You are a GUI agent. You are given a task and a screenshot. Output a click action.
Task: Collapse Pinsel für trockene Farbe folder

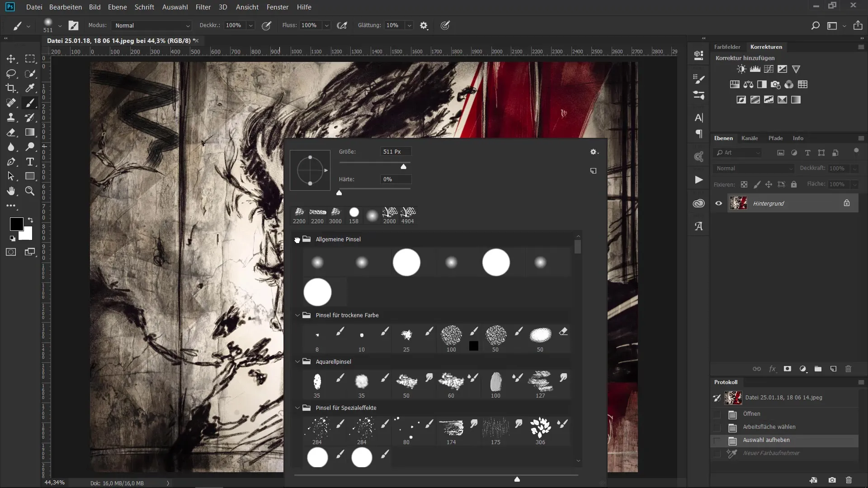pyautogui.click(x=297, y=315)
